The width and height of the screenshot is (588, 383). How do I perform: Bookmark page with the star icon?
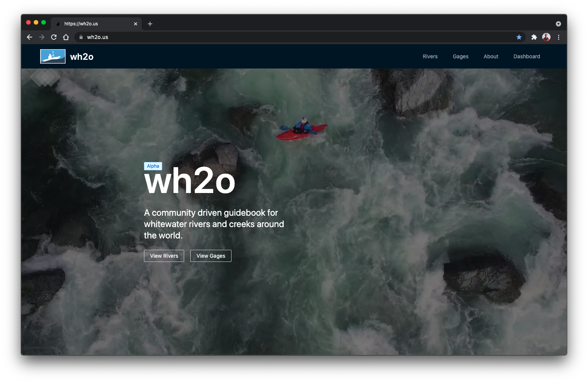pos(519,37)
